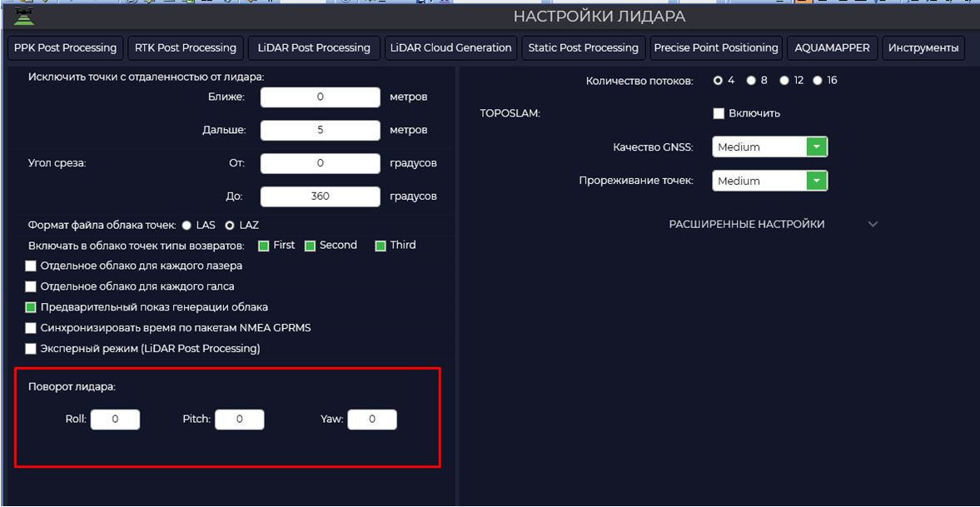The height and width of the screenshot is (507, 980).
Task: Switch to the RTK Post Processing tab
Action: point(186,48)
